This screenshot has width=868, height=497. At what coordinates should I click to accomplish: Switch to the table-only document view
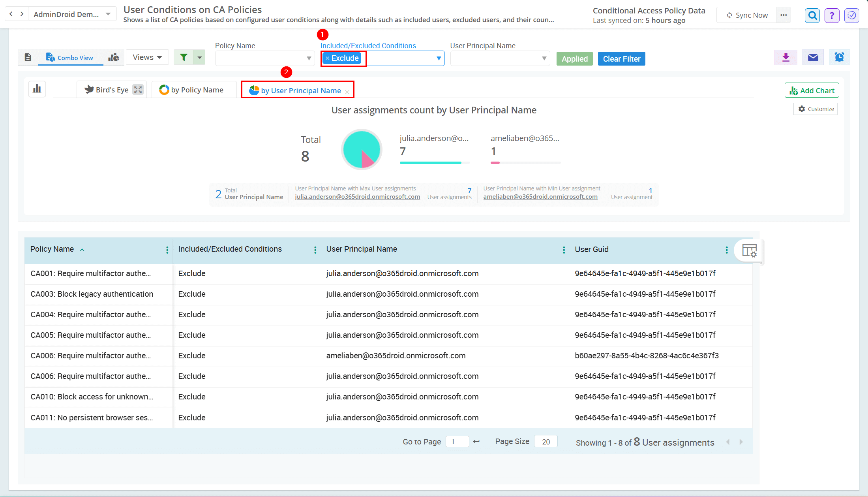pyautogui.click(x=28, y=58)
